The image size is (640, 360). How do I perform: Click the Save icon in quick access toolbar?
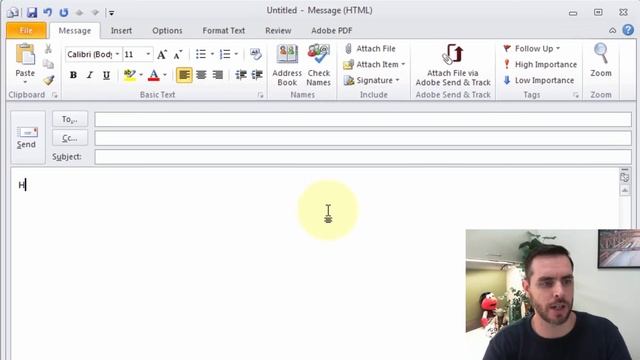coord(32,12)
